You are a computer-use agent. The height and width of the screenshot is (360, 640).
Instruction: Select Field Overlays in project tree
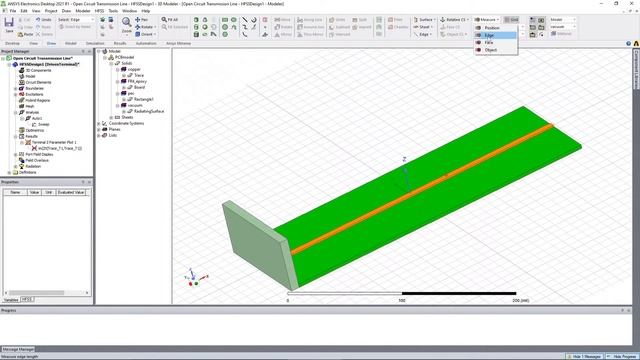(37, 160)
